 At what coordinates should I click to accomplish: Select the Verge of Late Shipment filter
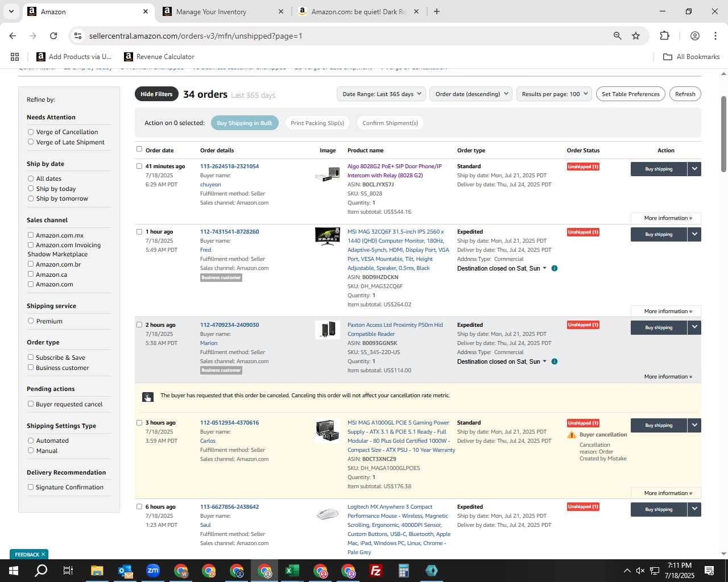point(31,142)
